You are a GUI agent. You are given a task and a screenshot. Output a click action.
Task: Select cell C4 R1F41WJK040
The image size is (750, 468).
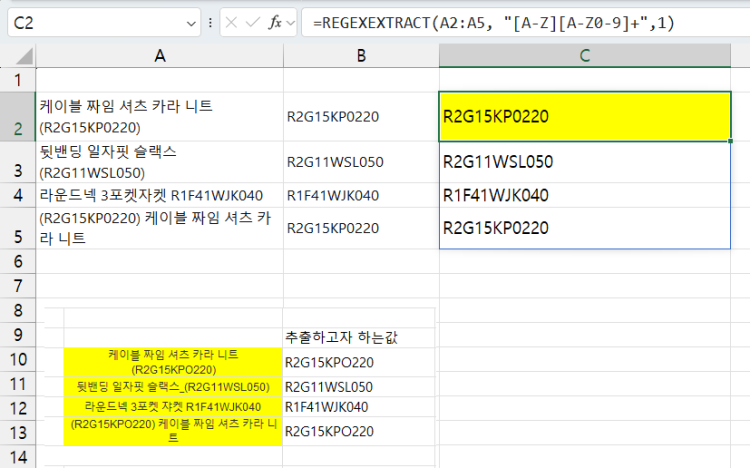pos(585,195)
